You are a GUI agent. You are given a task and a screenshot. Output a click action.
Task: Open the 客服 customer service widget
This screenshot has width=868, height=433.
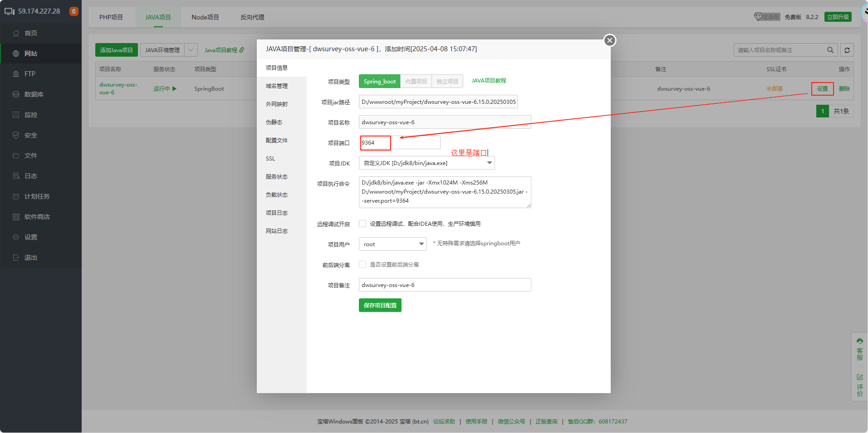[x=859, y=349]
